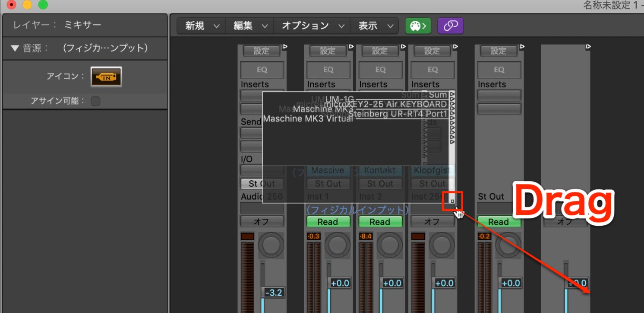
Task: Click cable output triangle atop the rightmost strip
Action: [588, 46]
